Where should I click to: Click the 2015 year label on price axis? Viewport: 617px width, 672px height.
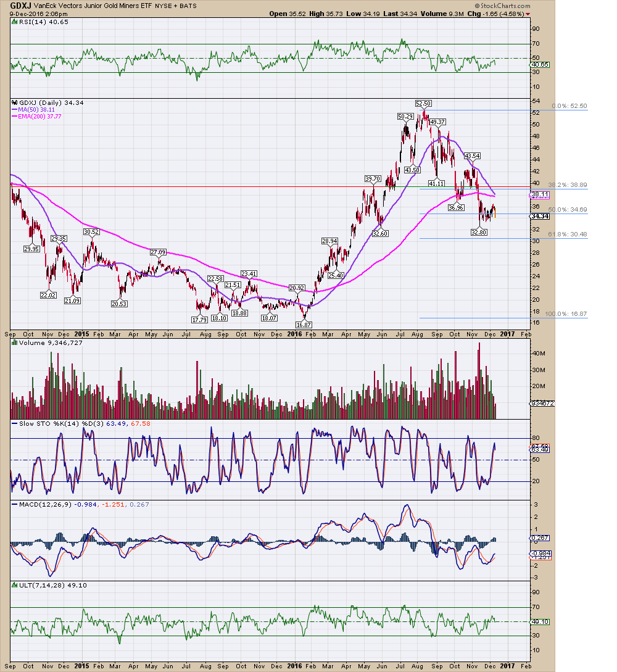(82, 334)
